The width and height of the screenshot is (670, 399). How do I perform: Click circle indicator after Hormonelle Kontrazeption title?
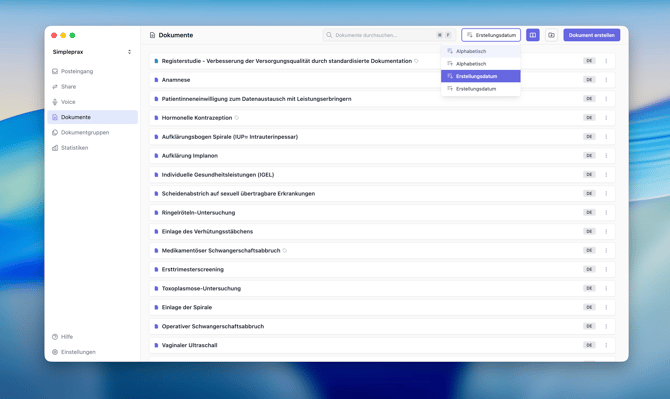(237, 117)
